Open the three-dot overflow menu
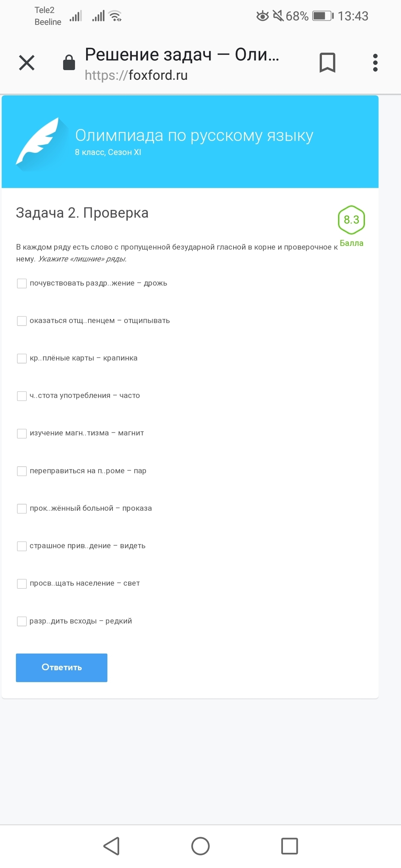This screenshot has width=401, height=868. pos(375,63)
